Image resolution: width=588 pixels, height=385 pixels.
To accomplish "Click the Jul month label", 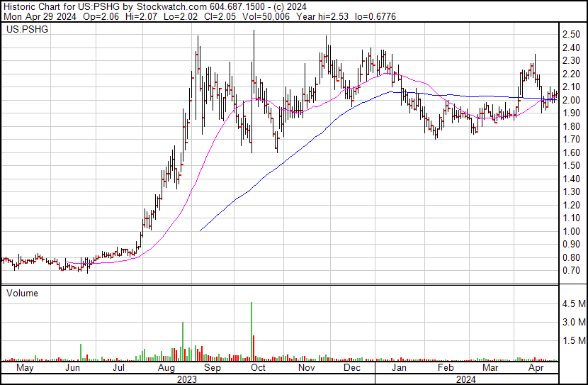I will [118, 368].
